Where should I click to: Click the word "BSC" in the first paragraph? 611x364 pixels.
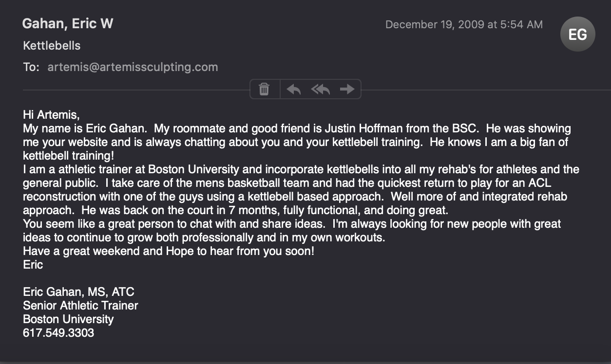click(466, 128)
